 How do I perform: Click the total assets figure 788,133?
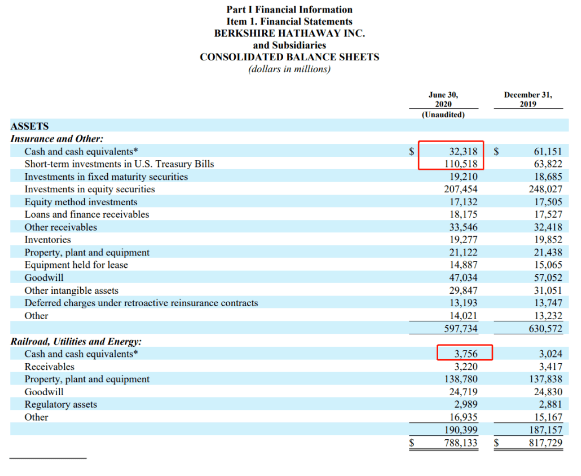(x=461, y=443)
